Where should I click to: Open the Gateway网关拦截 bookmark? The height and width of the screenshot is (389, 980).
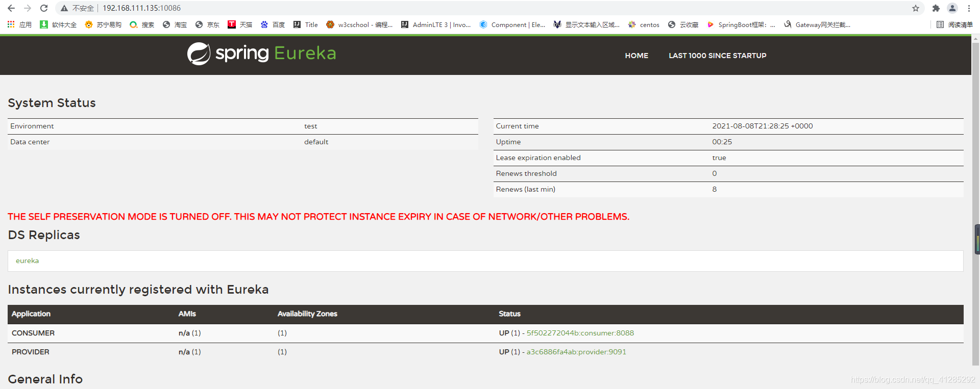tap(817, 24)
